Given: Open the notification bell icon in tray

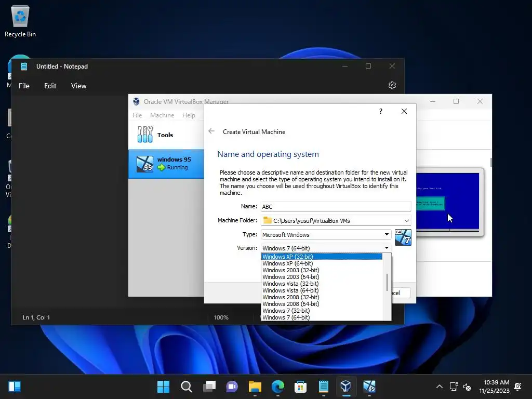Looking at the screenshot, I should click(x=518, y=387).
